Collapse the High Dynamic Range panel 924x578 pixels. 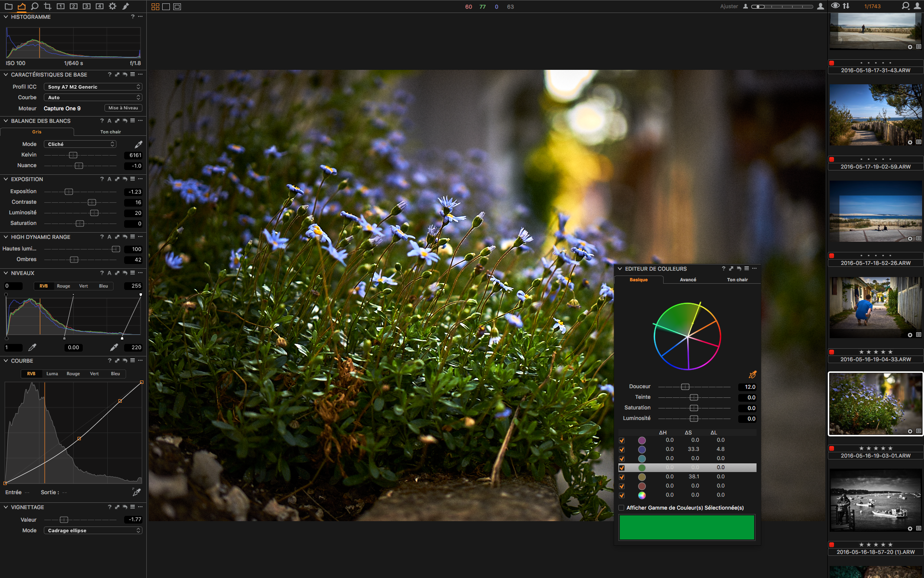pos(6,237)
